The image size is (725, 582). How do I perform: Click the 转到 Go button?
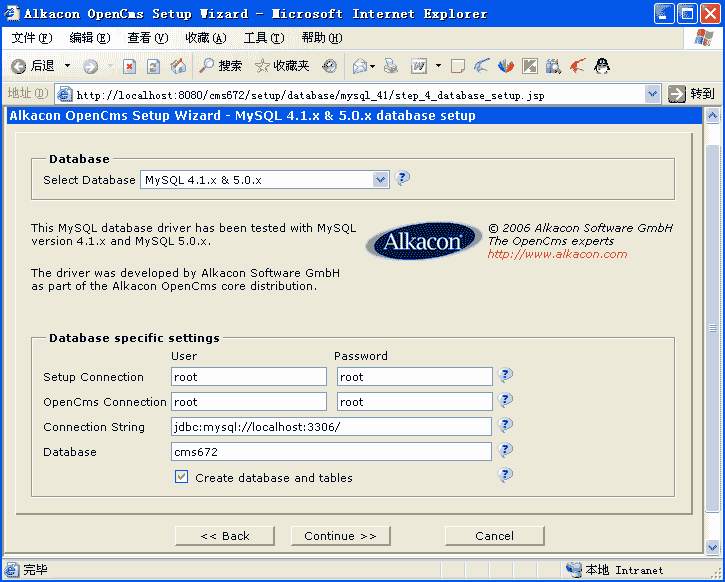click(x=692, y=94)
